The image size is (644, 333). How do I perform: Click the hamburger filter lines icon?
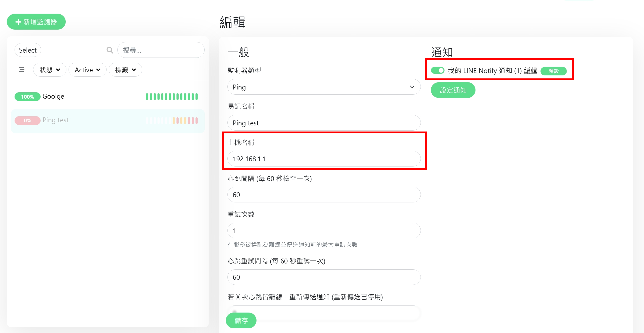coord(22,70)
